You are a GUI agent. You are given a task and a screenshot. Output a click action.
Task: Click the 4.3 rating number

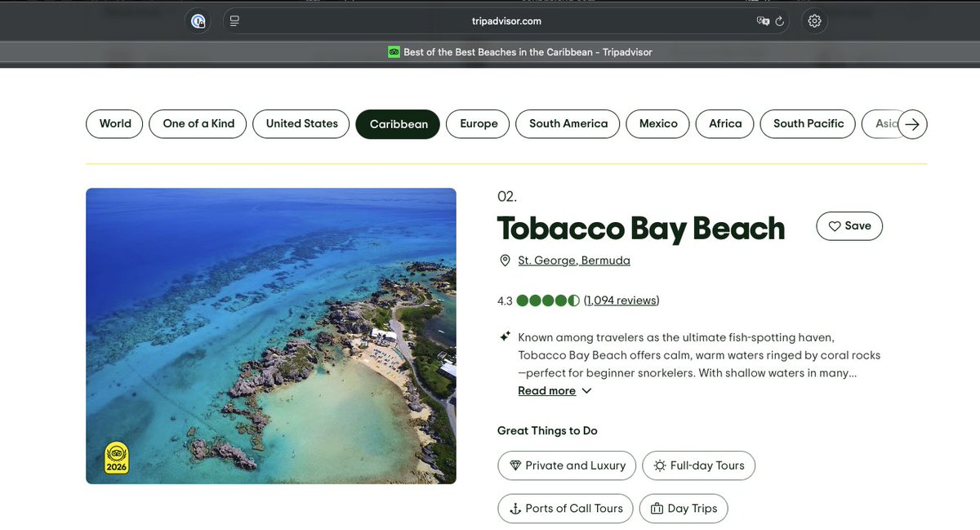pyautogui.click(x=505, y=301)
